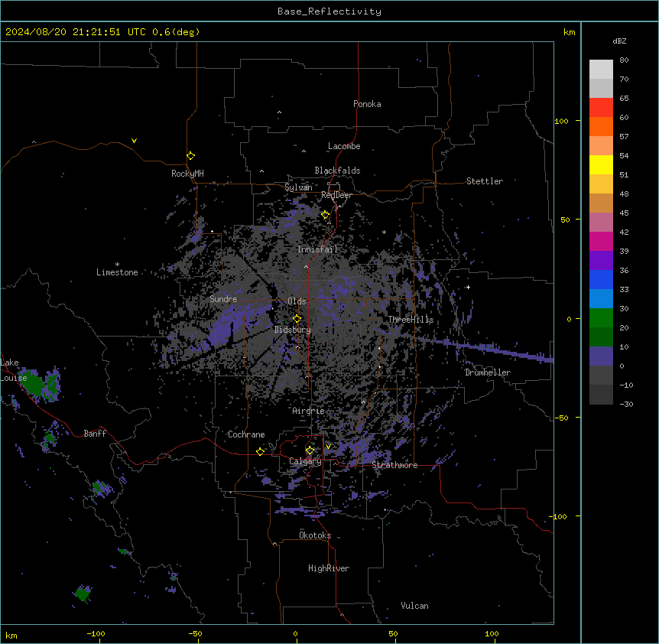Select the Drumheller label
Viewport: 659px width, 644px height.
pos(488,372)
